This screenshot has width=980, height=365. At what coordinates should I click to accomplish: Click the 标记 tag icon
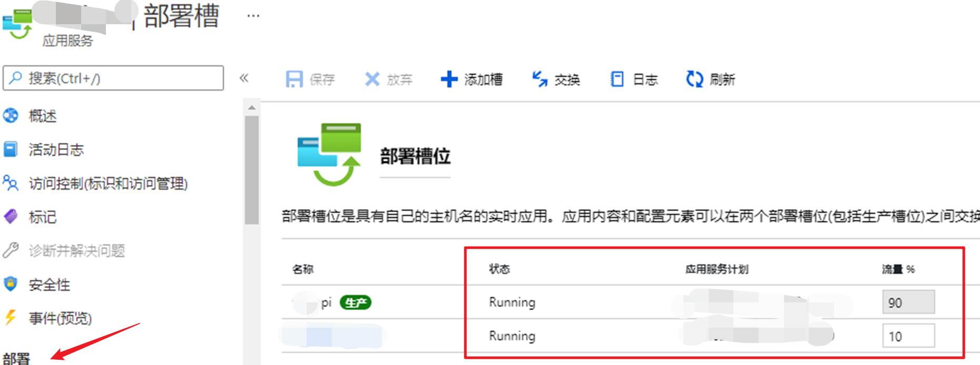click(x=11, y=216)
